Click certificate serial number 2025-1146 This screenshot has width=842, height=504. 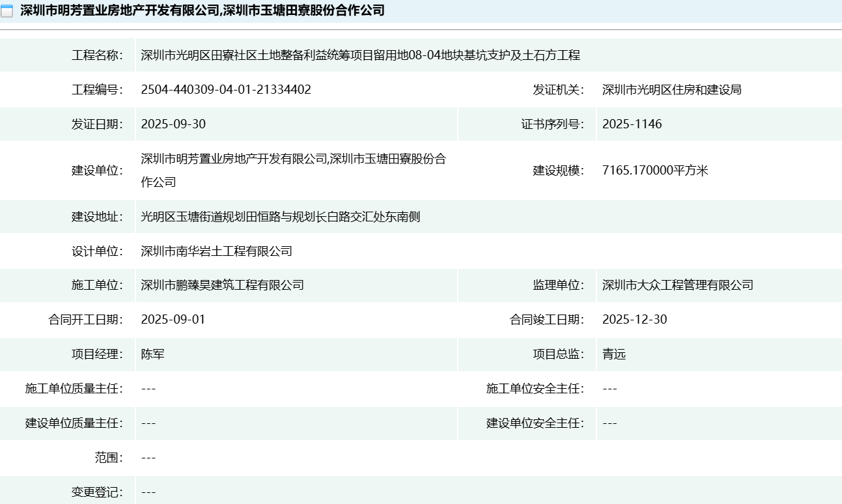point(632,124)
